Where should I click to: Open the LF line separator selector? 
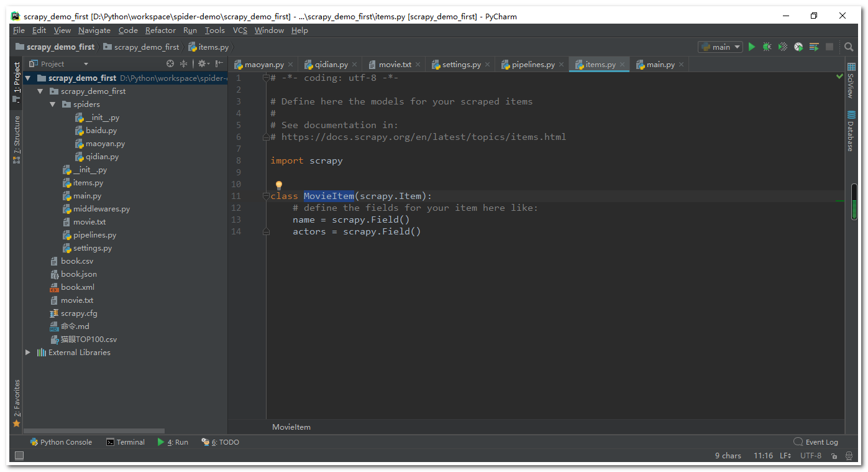pyautogui.click(x=786, y=456)
